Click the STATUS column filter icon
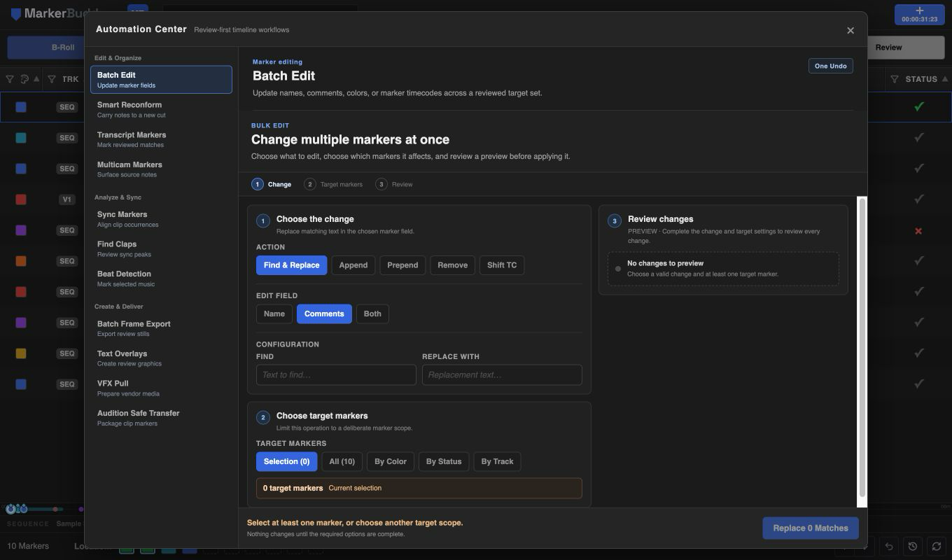952x560 pixels. tap(895, 79)
